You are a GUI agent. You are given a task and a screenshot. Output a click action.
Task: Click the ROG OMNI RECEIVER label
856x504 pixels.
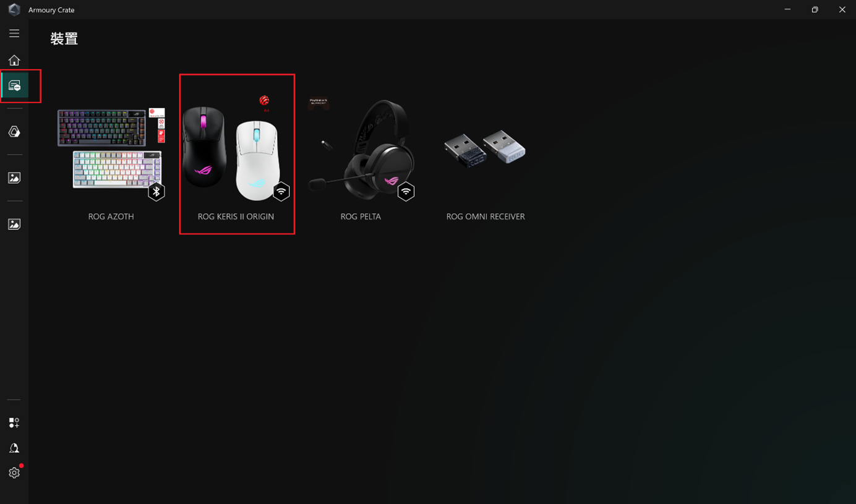coord(486,216)
